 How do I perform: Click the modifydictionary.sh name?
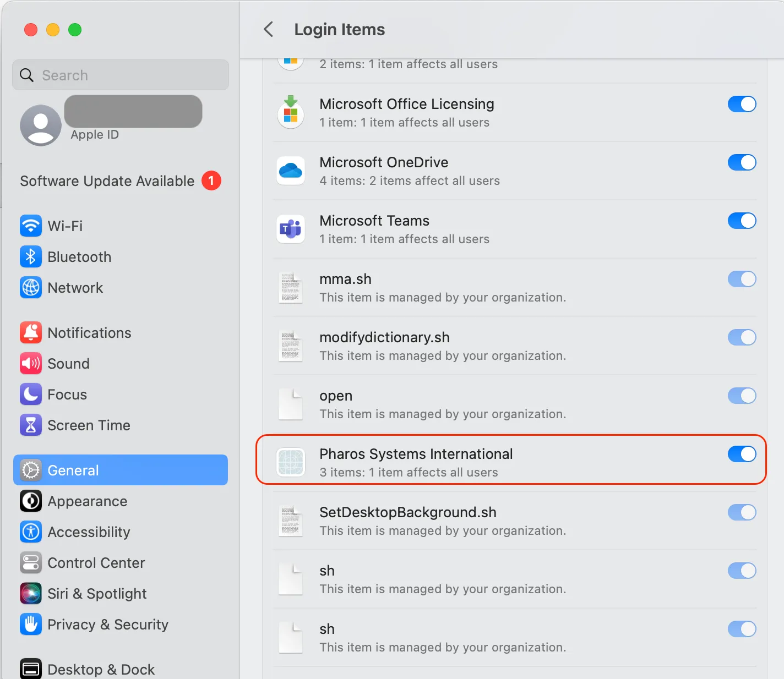click(384, 337)
